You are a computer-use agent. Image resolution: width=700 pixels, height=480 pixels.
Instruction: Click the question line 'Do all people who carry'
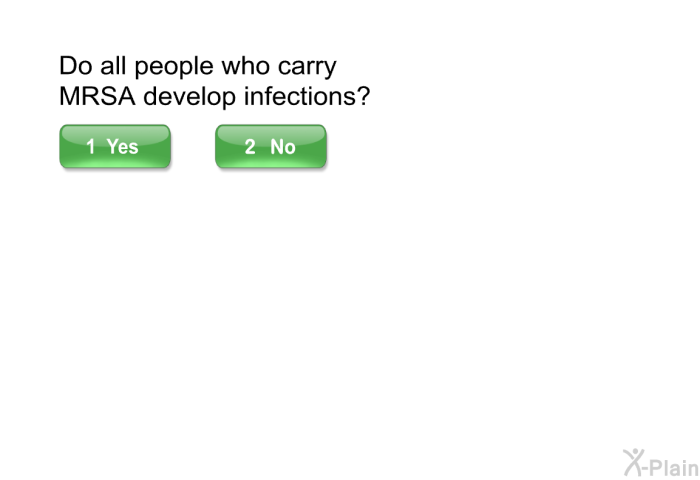(x=198, y=67)
